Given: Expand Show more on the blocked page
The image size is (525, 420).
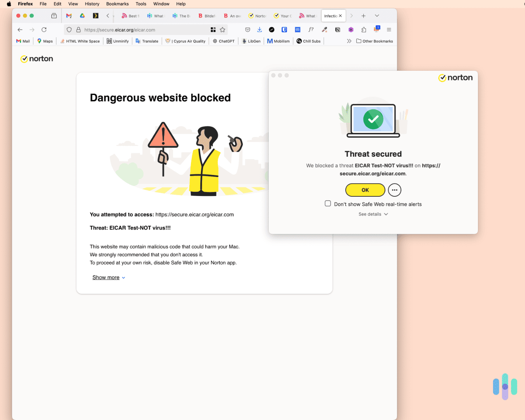Looking at the screenshot, I should click(106, 277).
